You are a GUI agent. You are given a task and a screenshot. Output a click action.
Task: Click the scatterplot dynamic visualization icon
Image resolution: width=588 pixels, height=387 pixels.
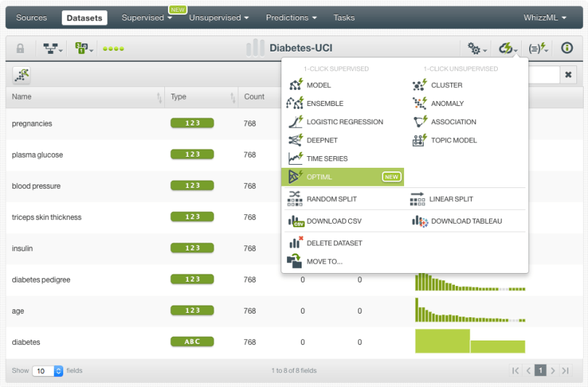pyautogui.click(x=22, y=75)
